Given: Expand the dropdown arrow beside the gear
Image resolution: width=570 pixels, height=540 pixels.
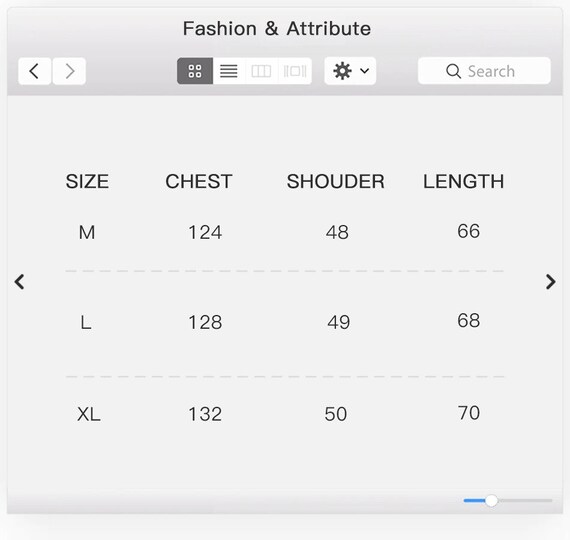Looking at the screenshot, I should (365, 71).
